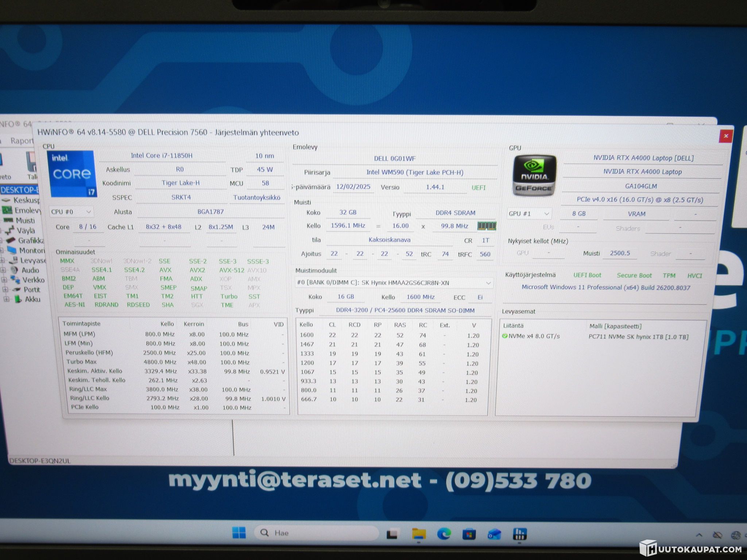
Task: Open Task View from the taskbar
Action: click(x=392, y=534)
